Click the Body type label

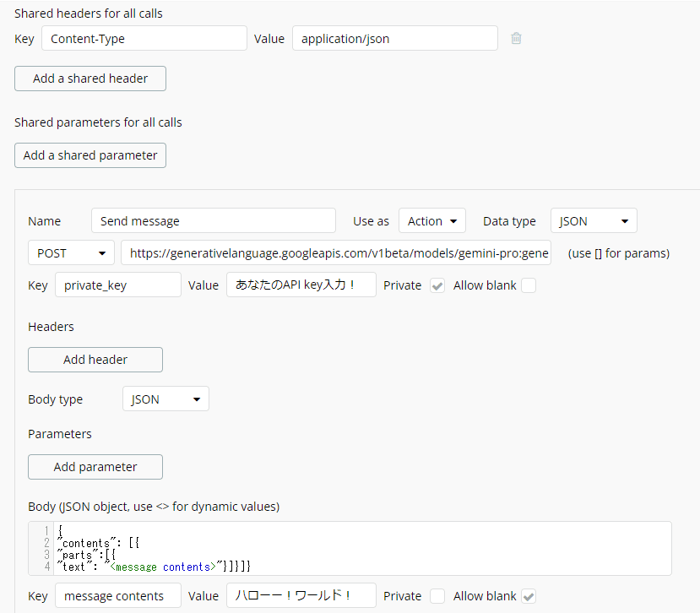click(56, 399)
